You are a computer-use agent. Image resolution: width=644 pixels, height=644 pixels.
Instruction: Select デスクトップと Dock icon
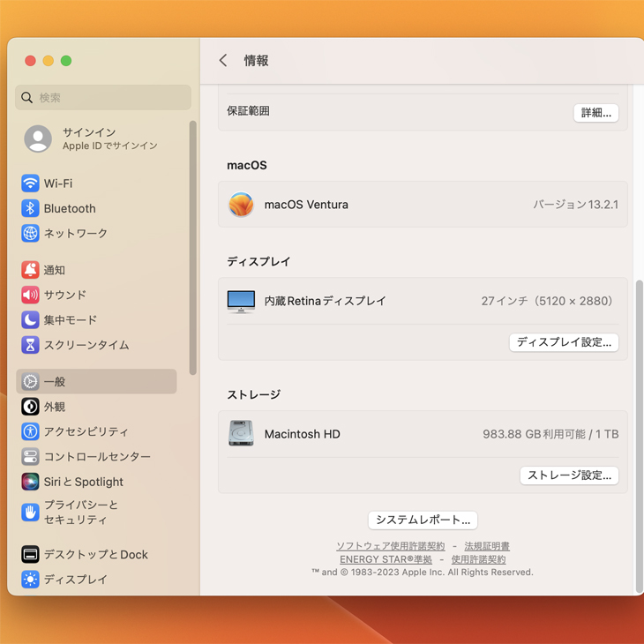[30, 555]
